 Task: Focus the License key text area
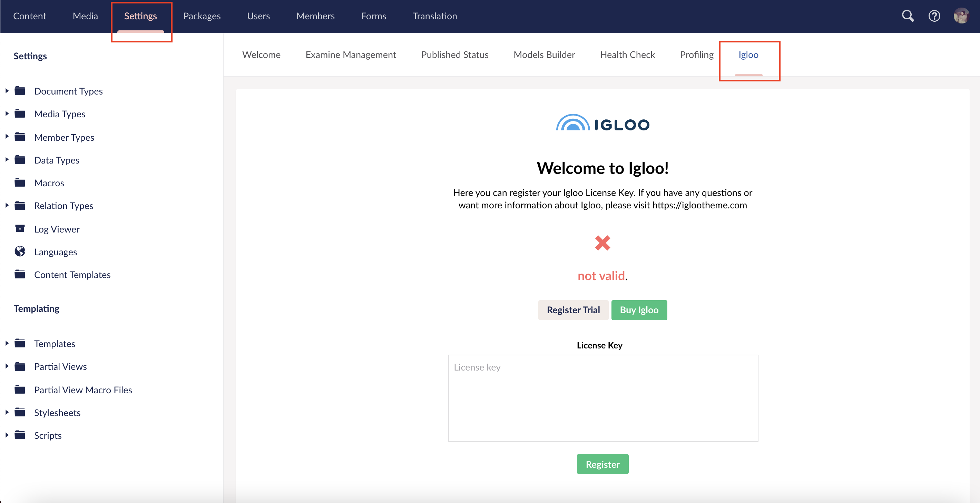(x=602, y=398)
